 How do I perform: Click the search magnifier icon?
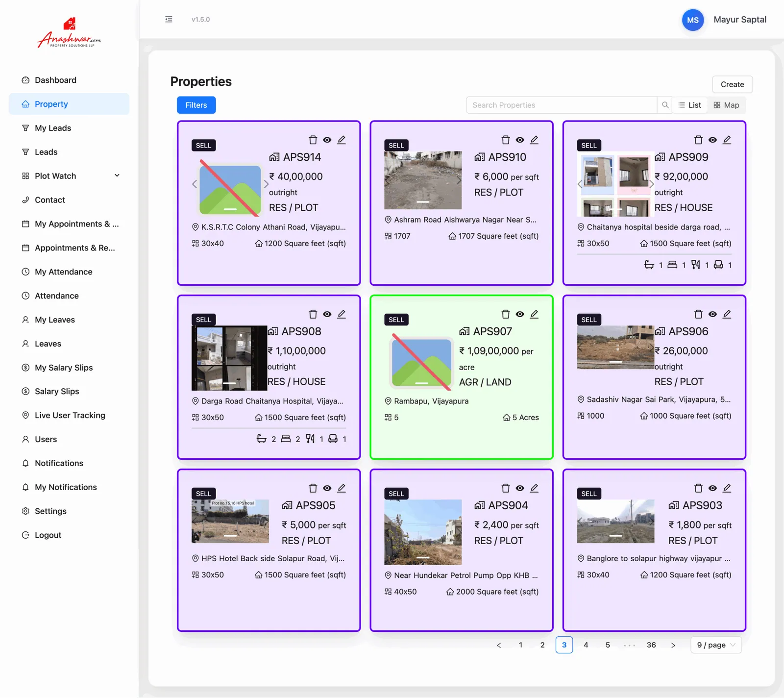665,105
